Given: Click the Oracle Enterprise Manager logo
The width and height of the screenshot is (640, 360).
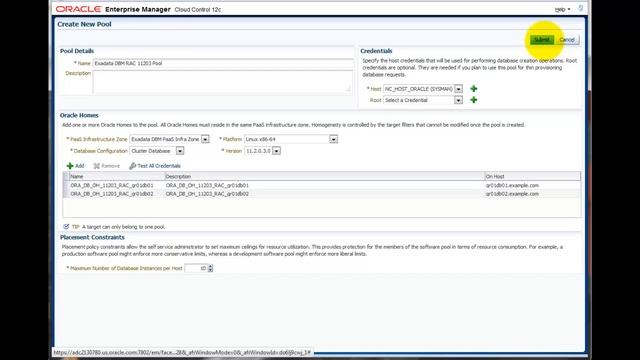Looking at the screenshot, I should tap(113, 9).
